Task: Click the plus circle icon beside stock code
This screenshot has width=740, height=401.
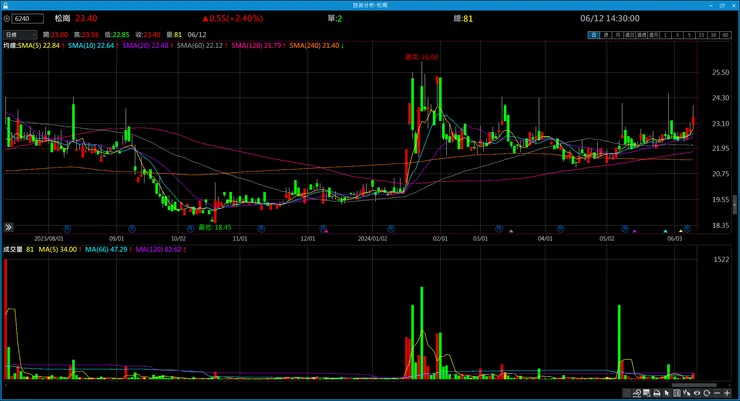Action: click(x=7, y=19)
